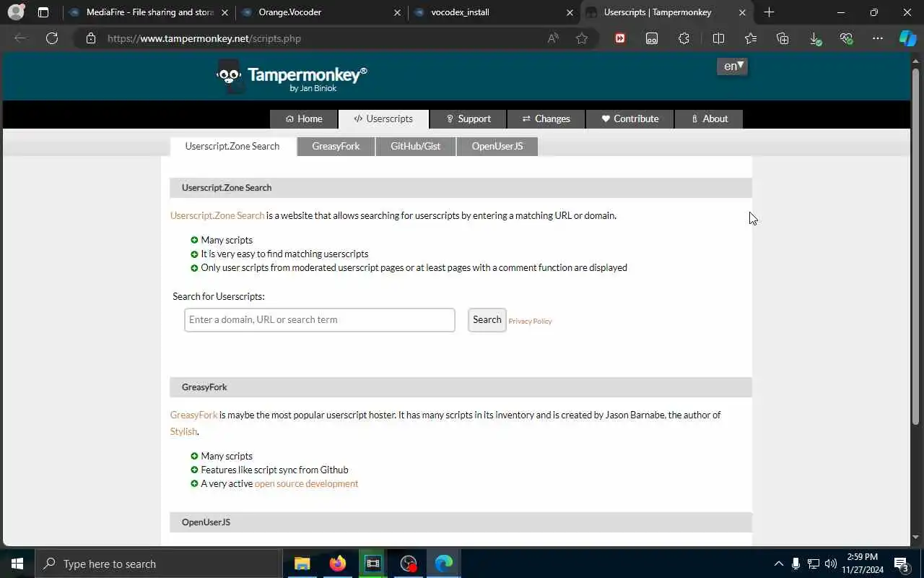The width and height of the screenshot is (924, 578).
Task: Click the back navigation arrow
Action: (x=20, y=38)
